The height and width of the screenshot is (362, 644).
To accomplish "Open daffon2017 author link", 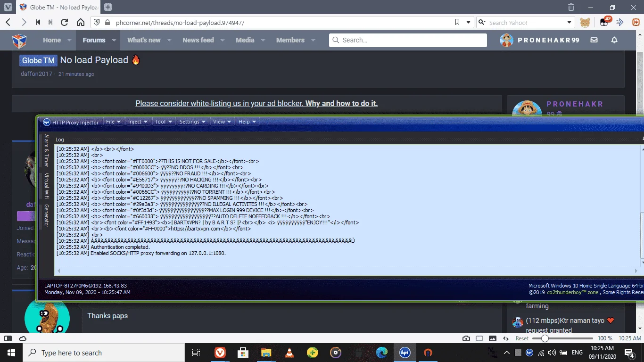I will pyautogui.click(x=37, y=74).
